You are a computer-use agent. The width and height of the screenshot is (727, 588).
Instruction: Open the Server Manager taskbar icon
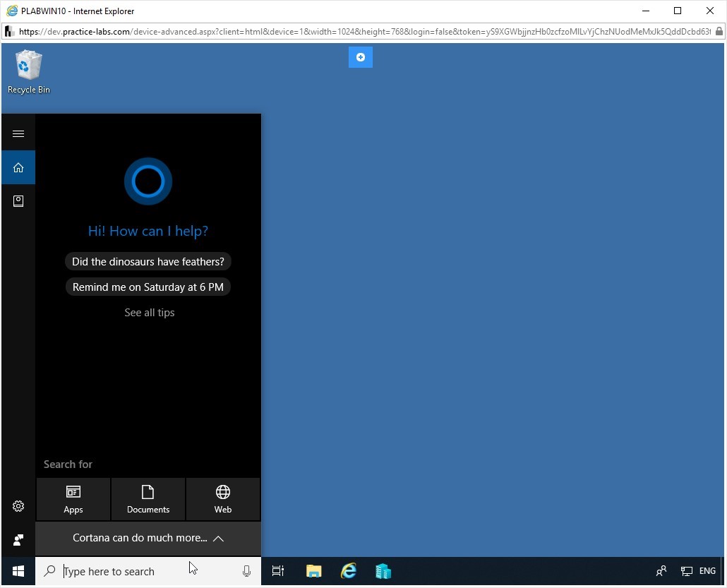pos(383,571)
